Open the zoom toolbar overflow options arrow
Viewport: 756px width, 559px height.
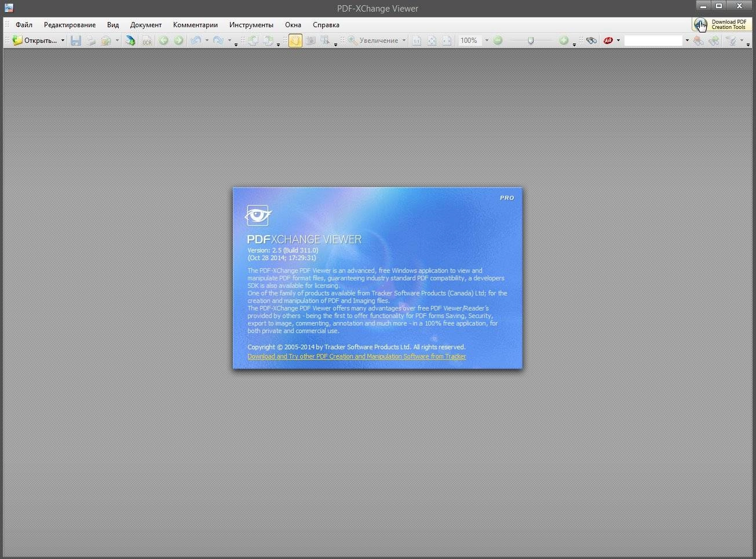(x=574, y=44)
